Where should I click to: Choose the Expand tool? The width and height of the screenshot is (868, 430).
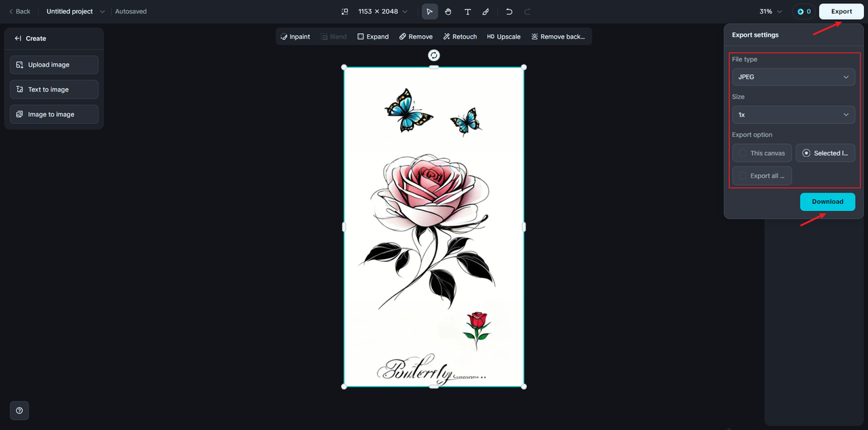tap(373, 37)
